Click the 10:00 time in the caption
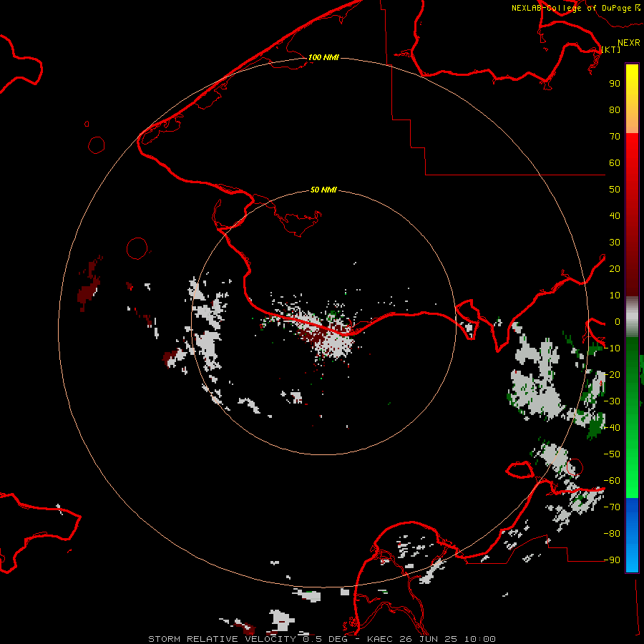The image size is (644, 644). (480, 639)
